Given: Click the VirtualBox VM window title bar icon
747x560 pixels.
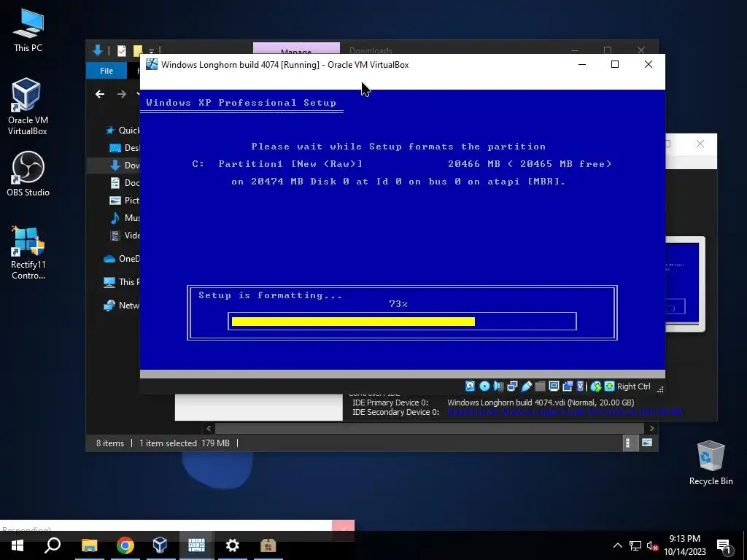Looking at the screenshot, I should 152,64.
